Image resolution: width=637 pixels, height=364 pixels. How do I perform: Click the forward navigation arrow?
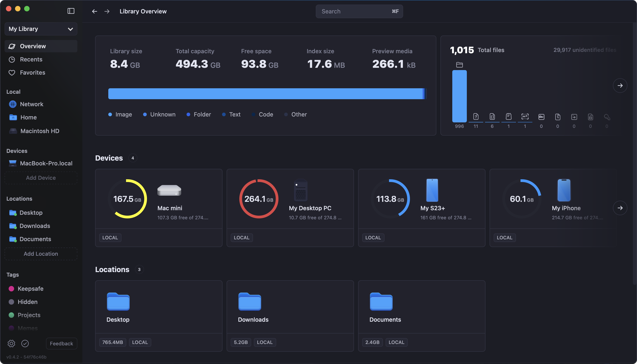(107, 11)
